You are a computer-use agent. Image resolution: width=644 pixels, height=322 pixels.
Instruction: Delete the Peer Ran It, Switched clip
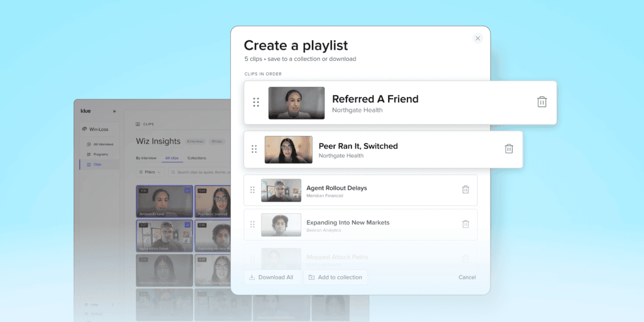(509, 148)
